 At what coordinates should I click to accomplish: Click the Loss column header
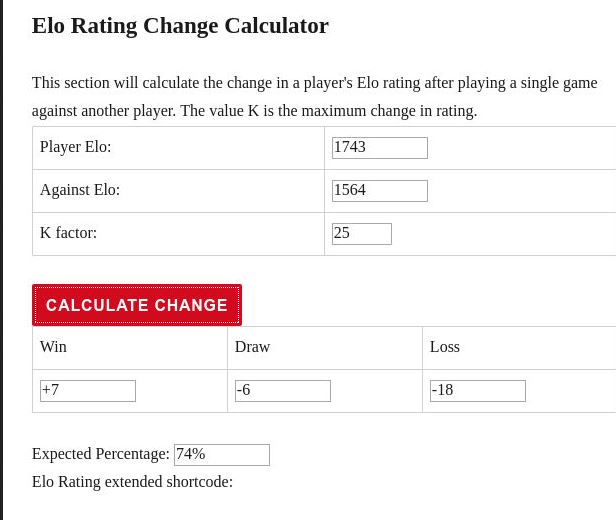coord(445,347)
